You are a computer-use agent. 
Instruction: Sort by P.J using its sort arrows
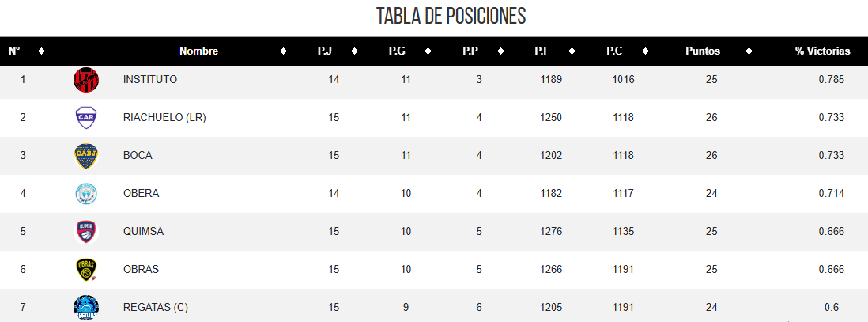tap(354, 51)
